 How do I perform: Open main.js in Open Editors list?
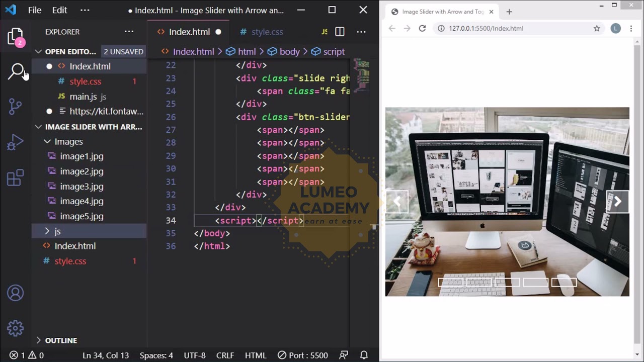click(83, 97)
